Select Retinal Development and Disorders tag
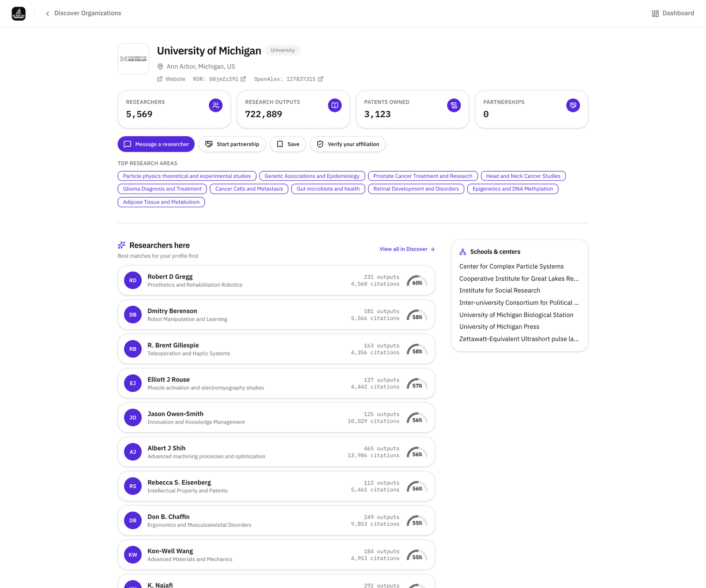The height and width of the screenshot is (588, 706). click(416, 189)
